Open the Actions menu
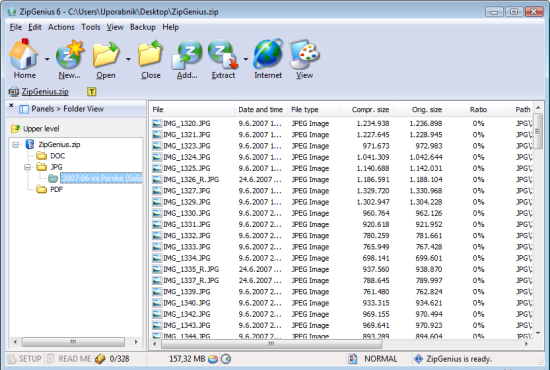The image size is (550, 370). pos(61,27)
